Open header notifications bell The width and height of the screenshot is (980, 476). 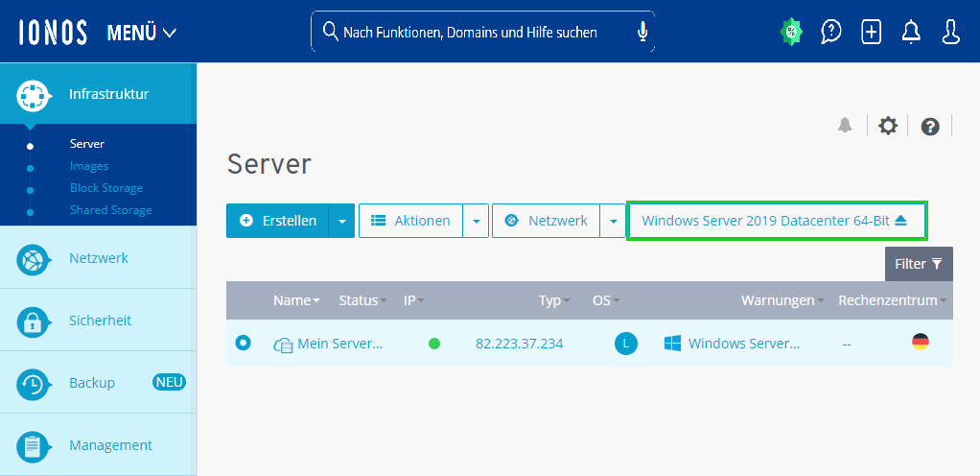[911, 32]
